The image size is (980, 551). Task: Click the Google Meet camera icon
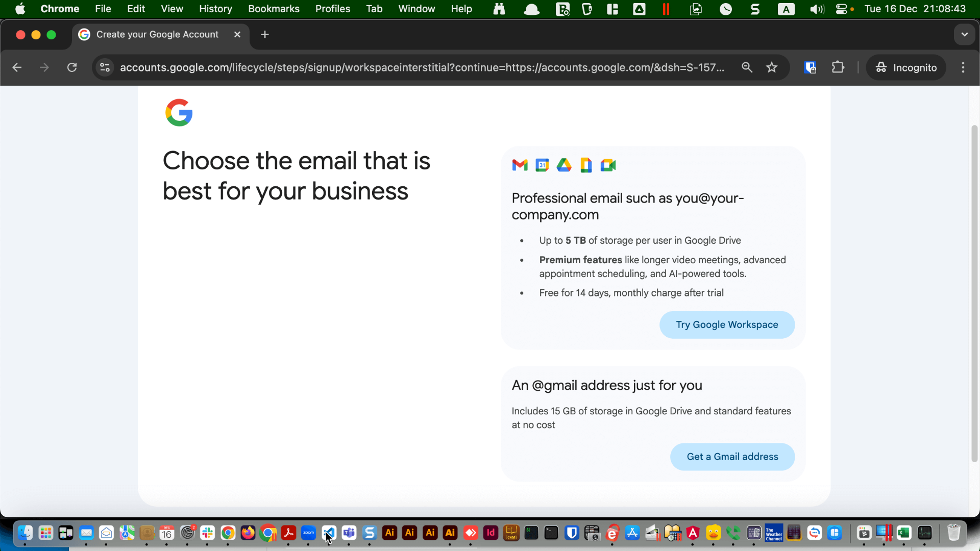(607, 165)
